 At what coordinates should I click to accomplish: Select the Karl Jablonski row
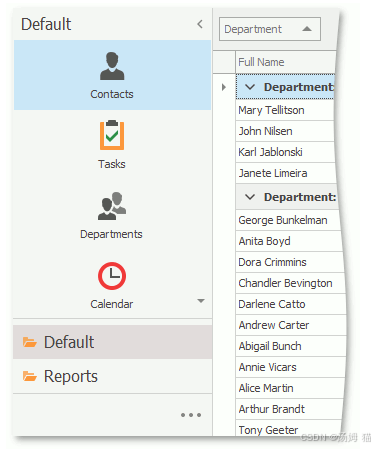(285, 152)
